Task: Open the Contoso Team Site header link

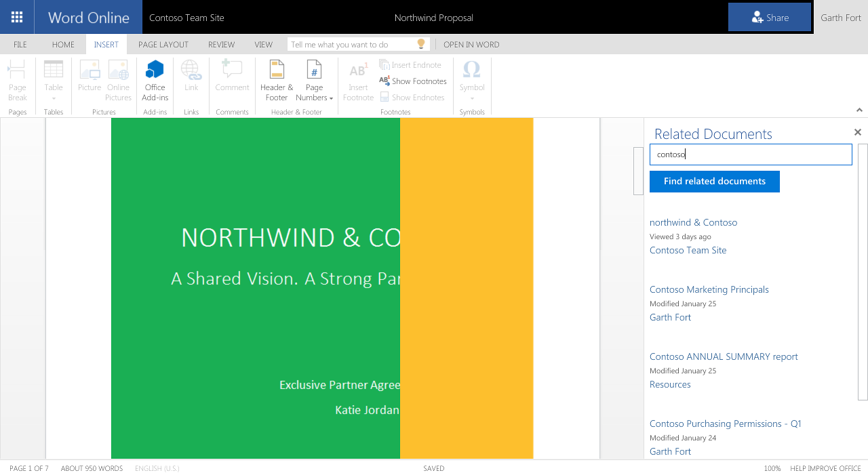Action: (186, 18)
